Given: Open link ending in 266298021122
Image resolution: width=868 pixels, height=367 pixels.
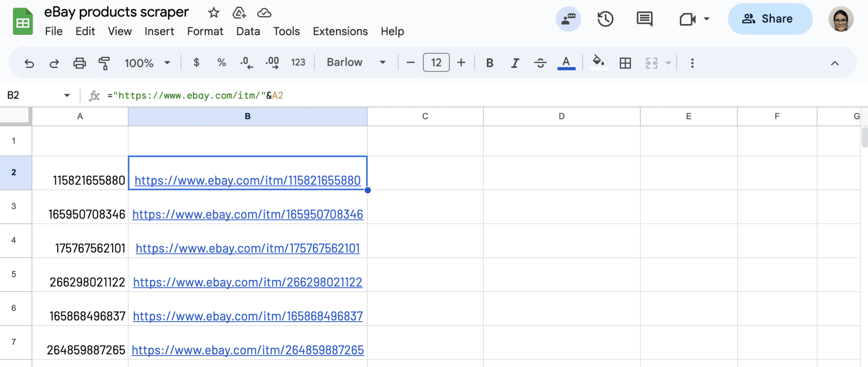Looking at the screenshot, I should tap(248, 282).
